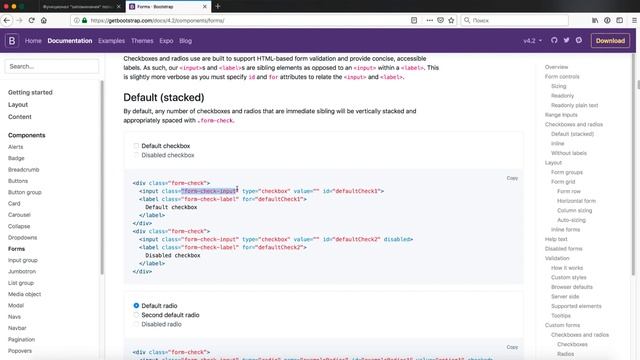Open the Bootstrap Twitter icon
The image size is (640, 360).
pyautogui.click(x=567, y=40)
